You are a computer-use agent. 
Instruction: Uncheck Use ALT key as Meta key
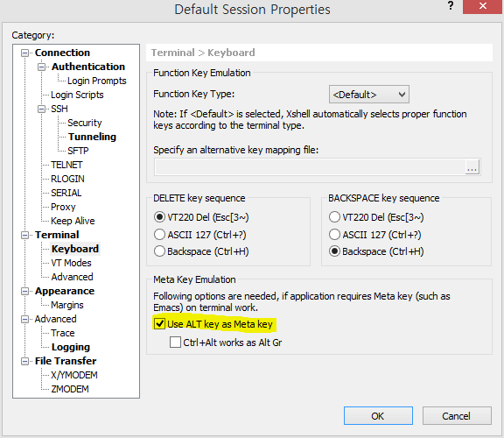[159, 324]
